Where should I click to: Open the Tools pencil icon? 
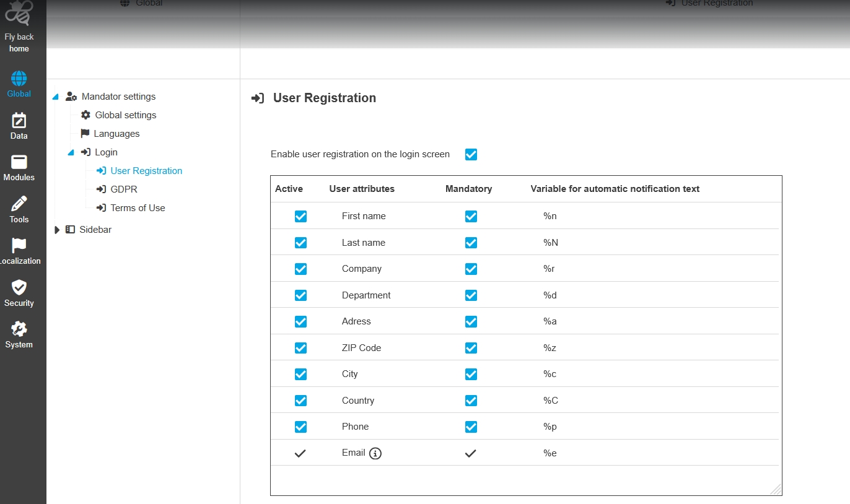coord(19,204)
